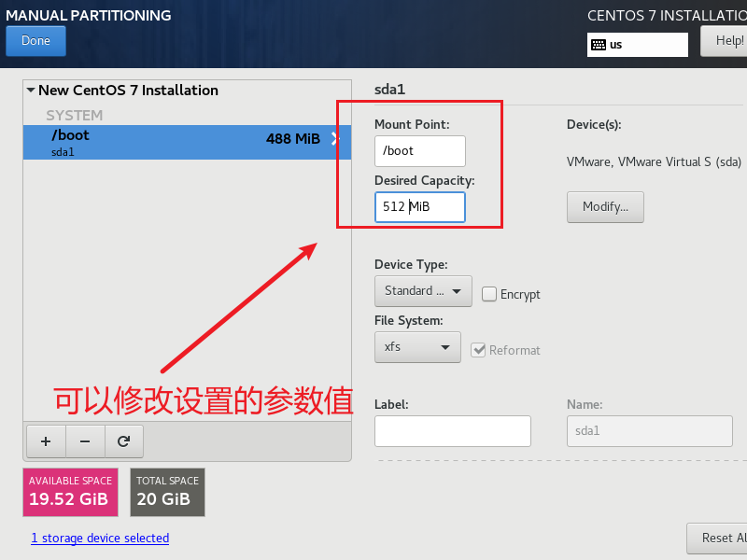Select the /boot sda1 partition row

tap(188, 143)
